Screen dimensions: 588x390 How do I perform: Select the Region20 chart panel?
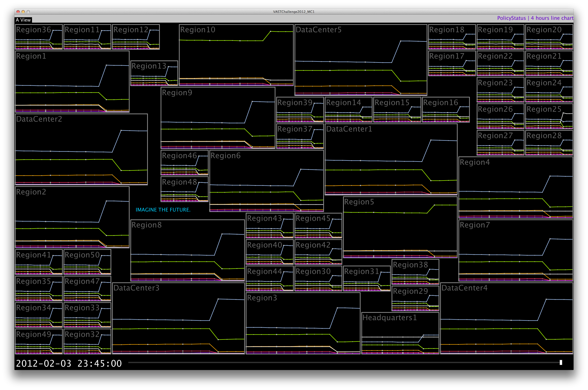(549, 37)
